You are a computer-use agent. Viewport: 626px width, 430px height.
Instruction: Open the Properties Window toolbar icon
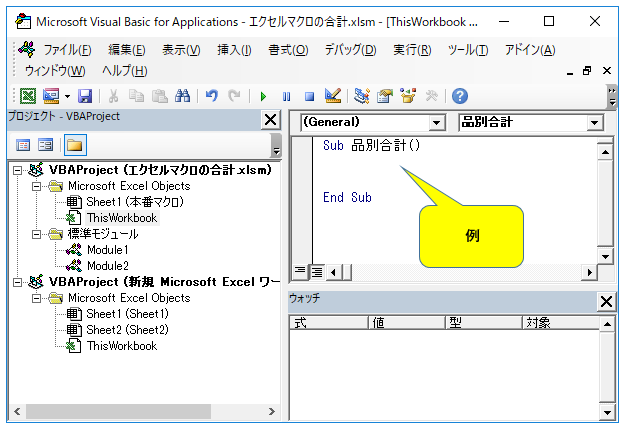[385, 96]
